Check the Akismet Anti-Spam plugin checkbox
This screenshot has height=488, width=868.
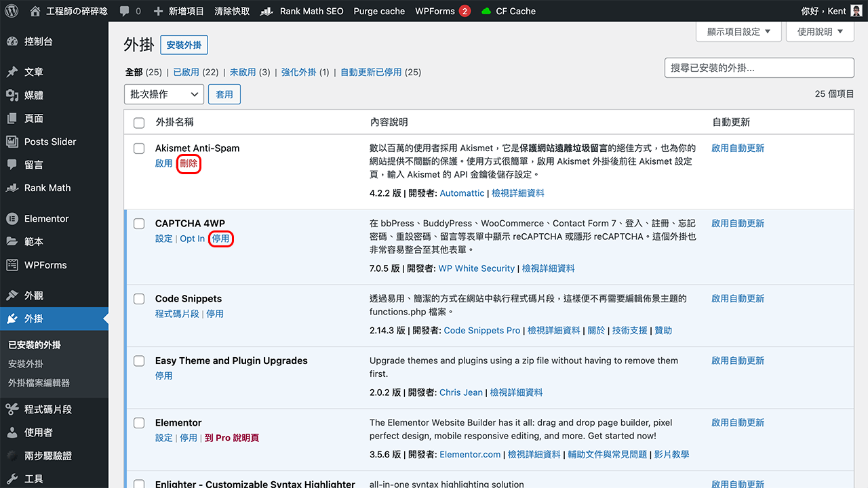click(x=139, y=148)
